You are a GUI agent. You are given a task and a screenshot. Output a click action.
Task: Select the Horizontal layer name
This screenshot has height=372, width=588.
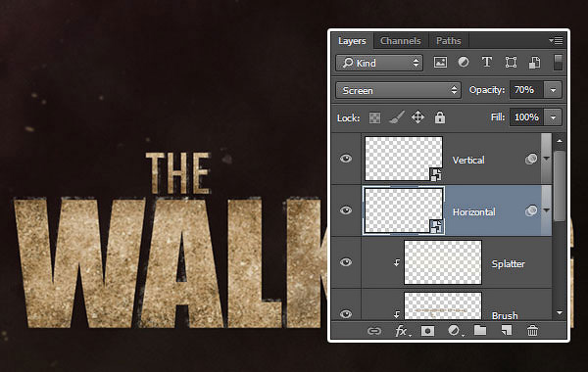tap(474, 212)
